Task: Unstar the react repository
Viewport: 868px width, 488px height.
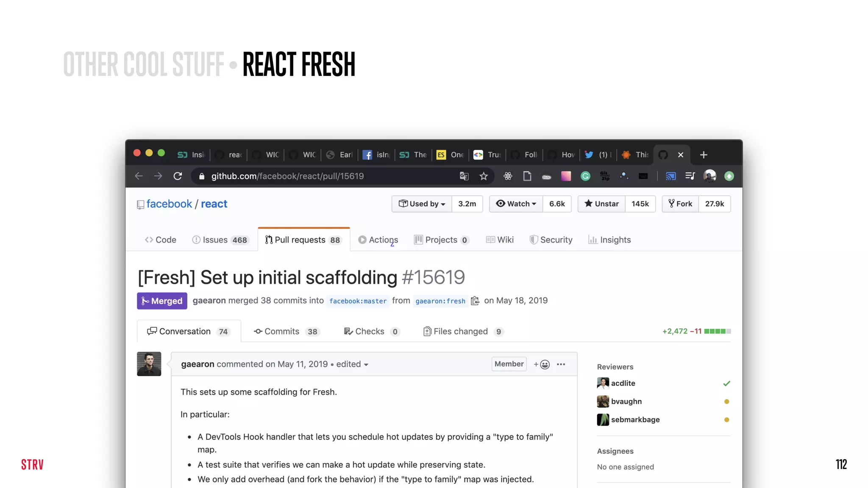Action: (601, 204)
